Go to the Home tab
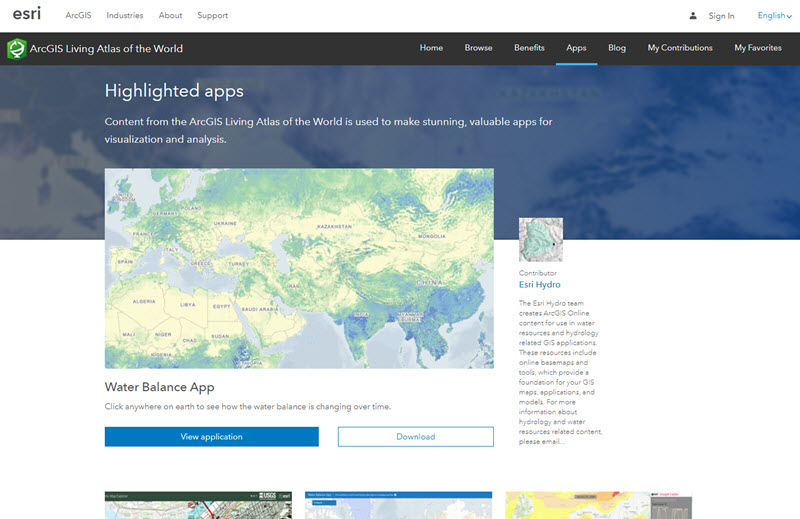800x519 pixels. tap(431, 48)
